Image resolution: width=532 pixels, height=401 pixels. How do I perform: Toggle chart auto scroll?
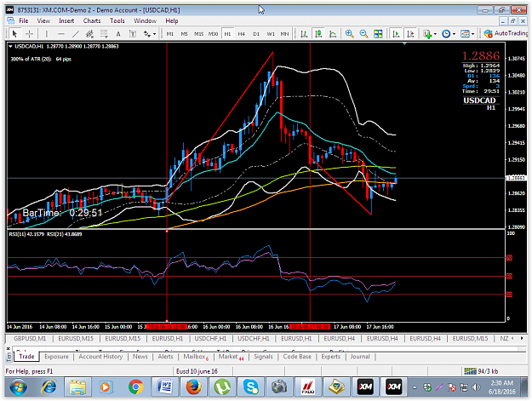click(396, 33)
